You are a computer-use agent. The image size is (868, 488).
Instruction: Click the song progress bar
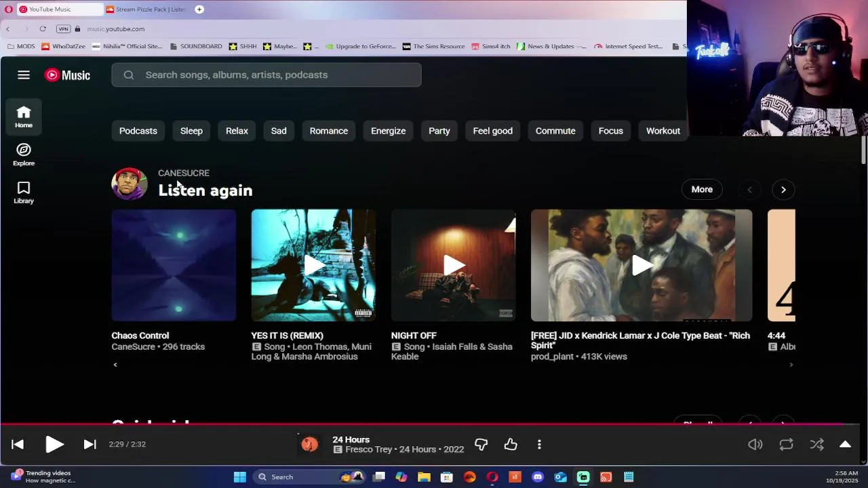[x=430, y=425]
